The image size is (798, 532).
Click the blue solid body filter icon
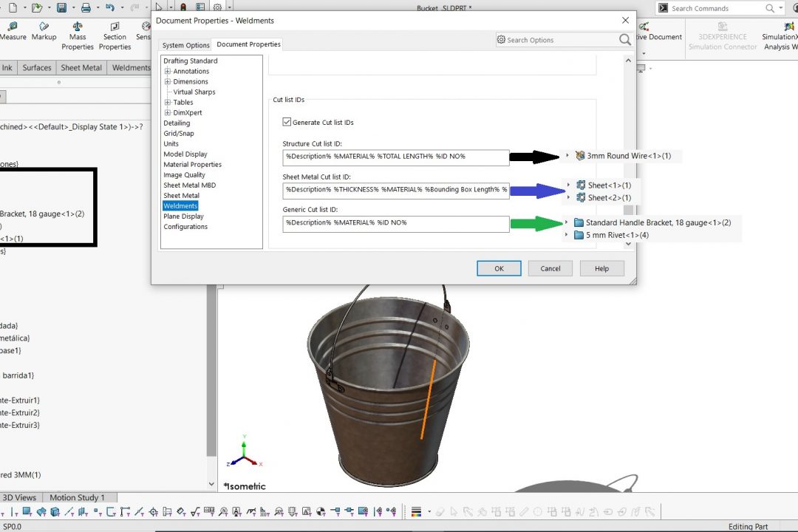pos(55,511)
